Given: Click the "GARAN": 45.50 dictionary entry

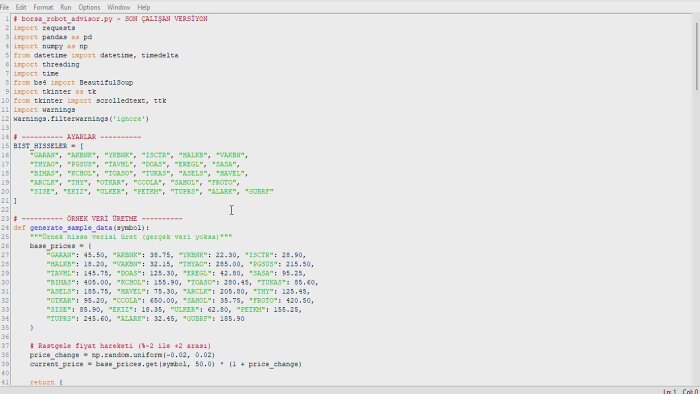Looking at the screenshot, I should click(x=77, y=255).
